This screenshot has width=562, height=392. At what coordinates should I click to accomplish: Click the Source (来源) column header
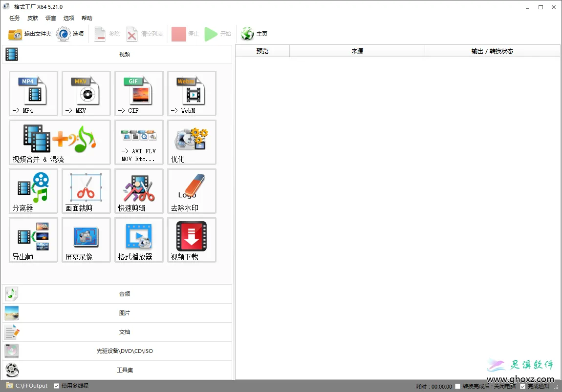tap(357, 51)
